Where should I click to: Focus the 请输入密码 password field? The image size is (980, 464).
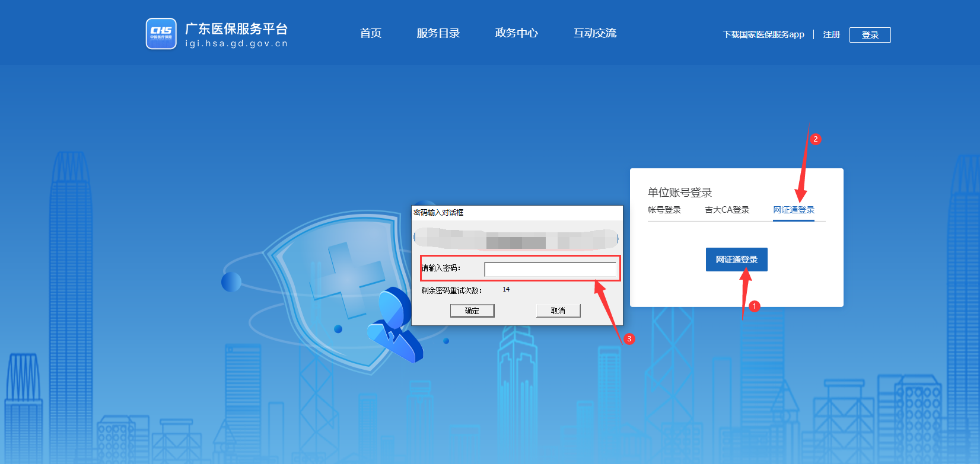550,270
